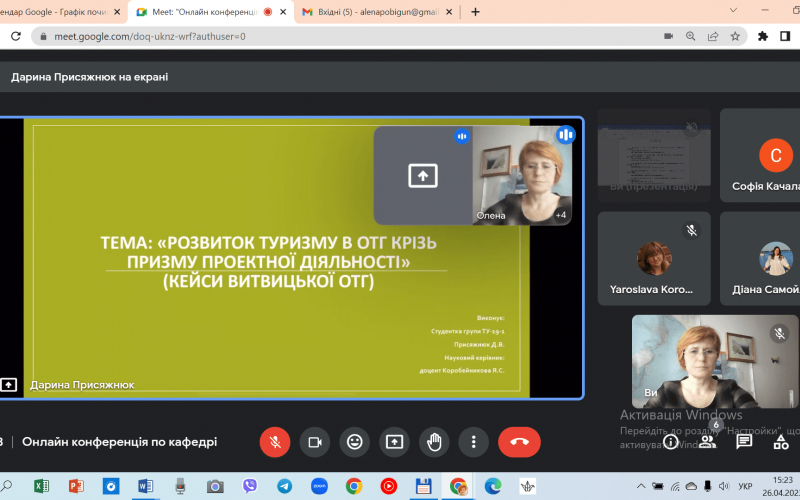Launch Viber from the taskbar

pyautogui.click(x=249, y=486)
